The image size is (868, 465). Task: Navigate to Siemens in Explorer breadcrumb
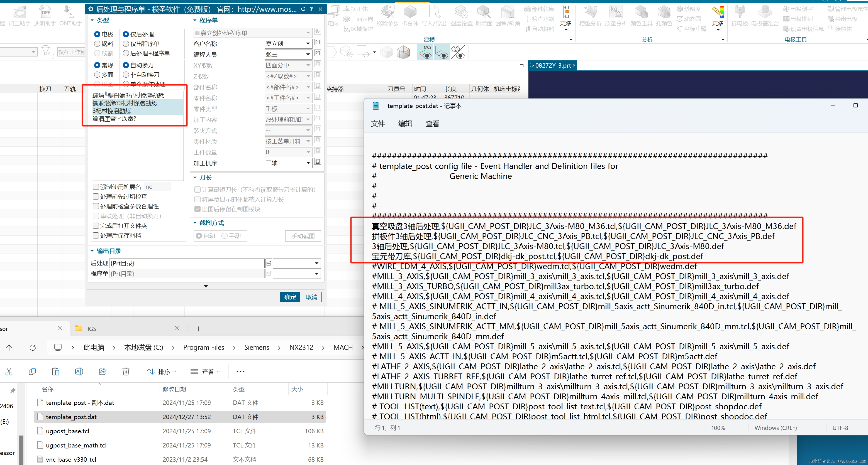tap(257, 348)
